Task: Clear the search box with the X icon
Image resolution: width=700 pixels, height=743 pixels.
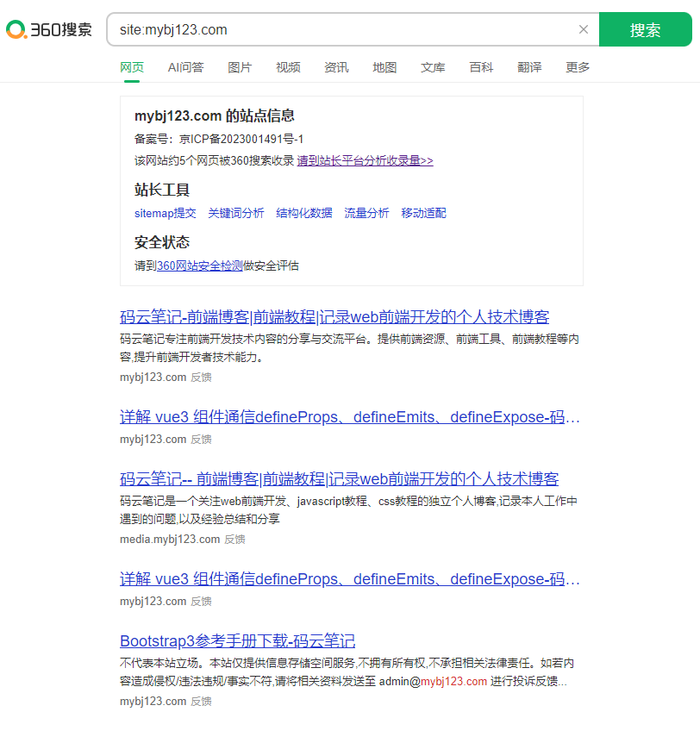Action: (x=584, y=29)
